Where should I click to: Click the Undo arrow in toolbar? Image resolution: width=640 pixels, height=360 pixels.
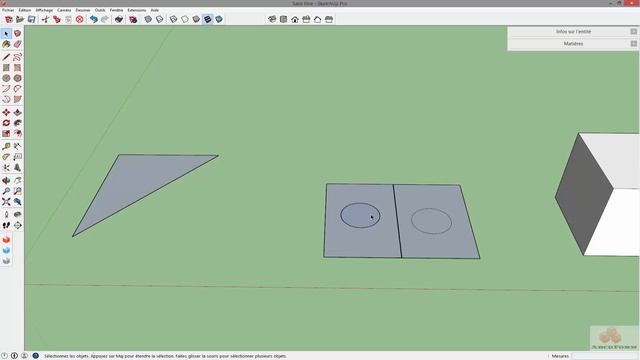(93, 19)
